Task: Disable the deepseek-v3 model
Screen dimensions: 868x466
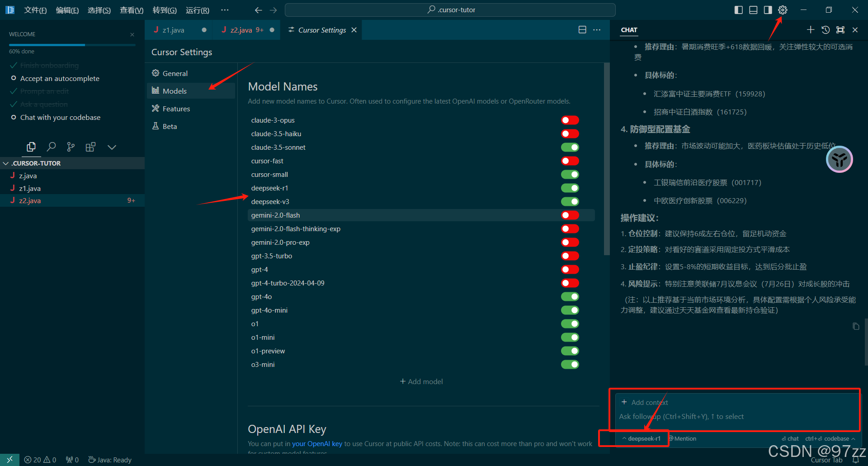Action: (570, 201)
